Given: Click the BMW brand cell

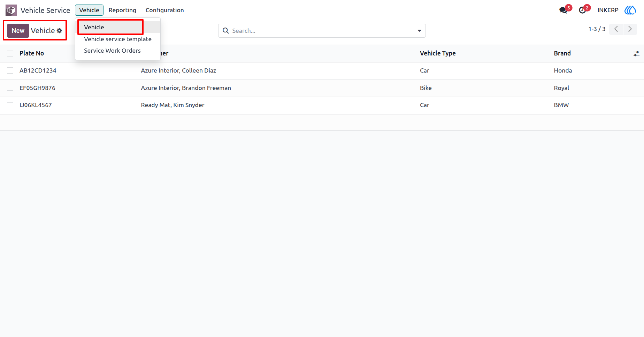Looking at the screenshot, I should coord(561,105).
